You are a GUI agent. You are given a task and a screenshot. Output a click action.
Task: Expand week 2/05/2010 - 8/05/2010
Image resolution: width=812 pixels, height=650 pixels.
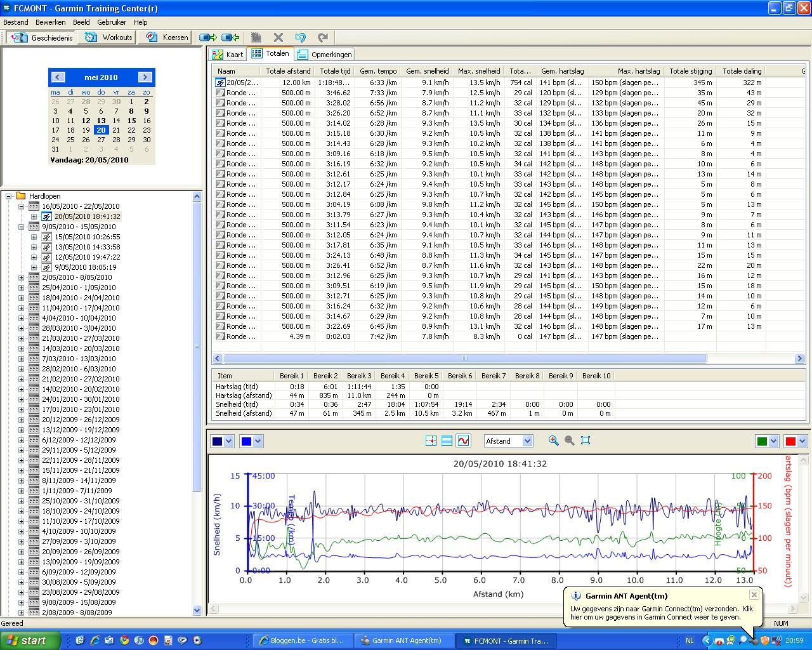click(x=21, y=277)
